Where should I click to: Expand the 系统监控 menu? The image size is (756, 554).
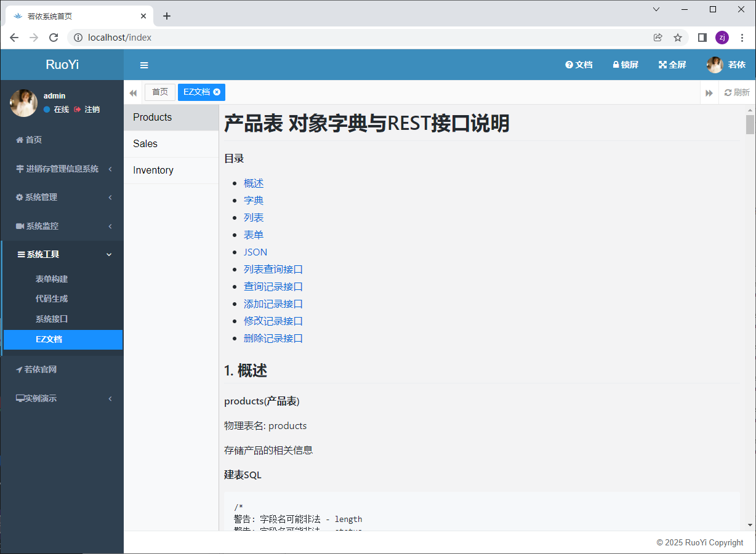[62, 226]
